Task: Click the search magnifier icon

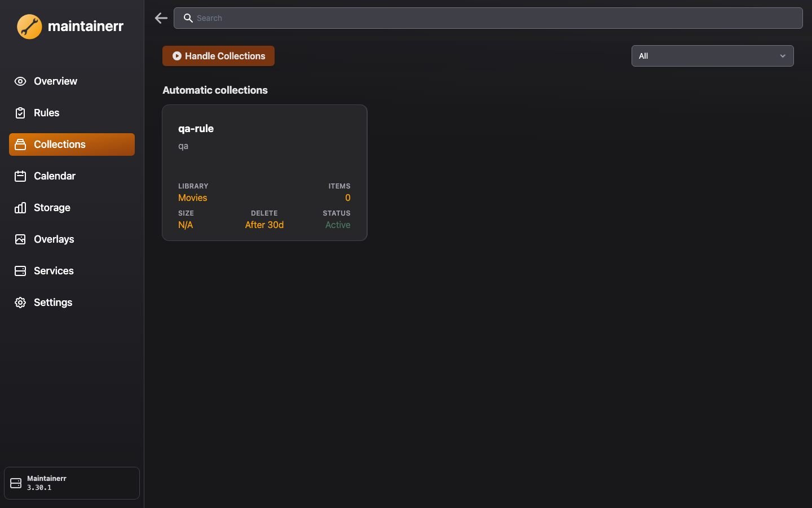Action: click(188, 18)
